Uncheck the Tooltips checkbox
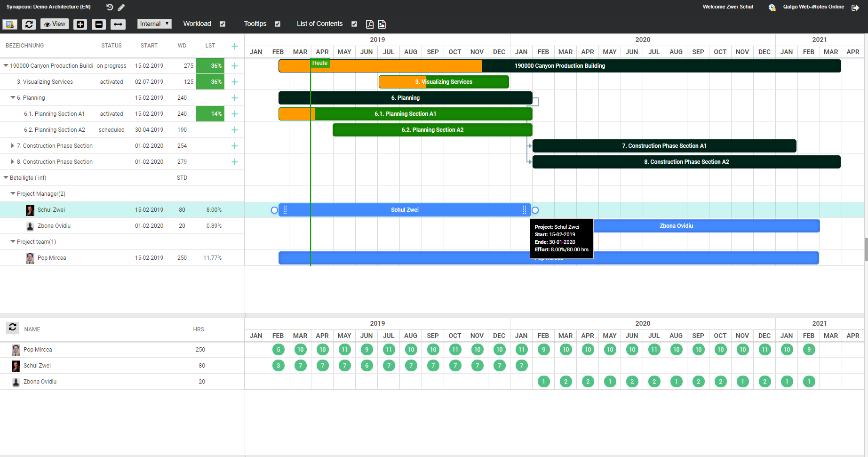 pyautogui.click(x=278, y=24)
